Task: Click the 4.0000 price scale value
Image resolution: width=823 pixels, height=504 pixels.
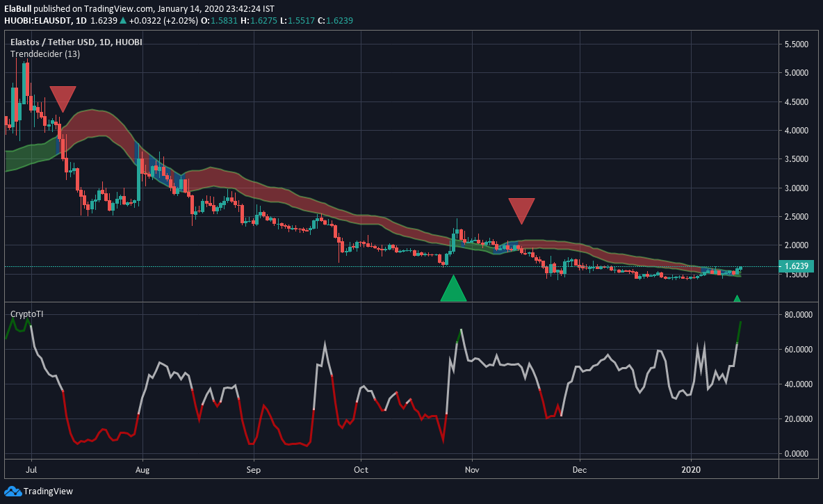Action: [796, 130]
